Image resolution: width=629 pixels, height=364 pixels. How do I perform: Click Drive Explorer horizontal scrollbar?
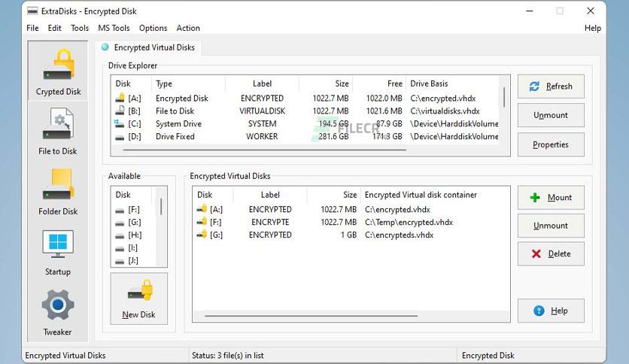tap(265, 150)
